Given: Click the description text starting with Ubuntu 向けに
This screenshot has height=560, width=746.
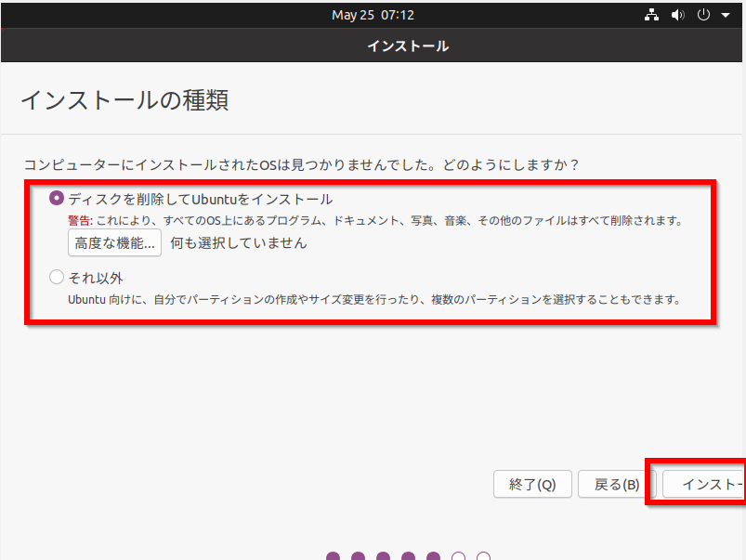Looking at the screenshot, I should coord(374,300).
